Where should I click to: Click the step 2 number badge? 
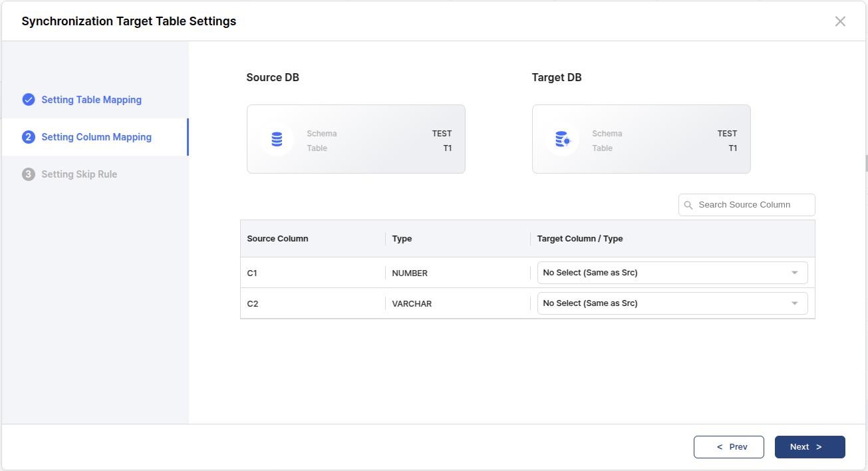pyautogui.click(x=29, y=137)
